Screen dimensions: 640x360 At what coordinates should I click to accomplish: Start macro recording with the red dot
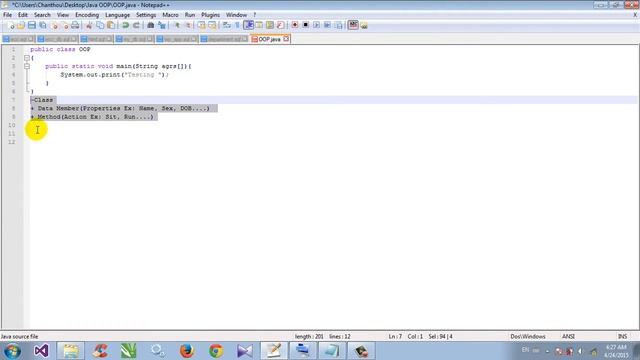pyautogui.click(x=295, y=25)
